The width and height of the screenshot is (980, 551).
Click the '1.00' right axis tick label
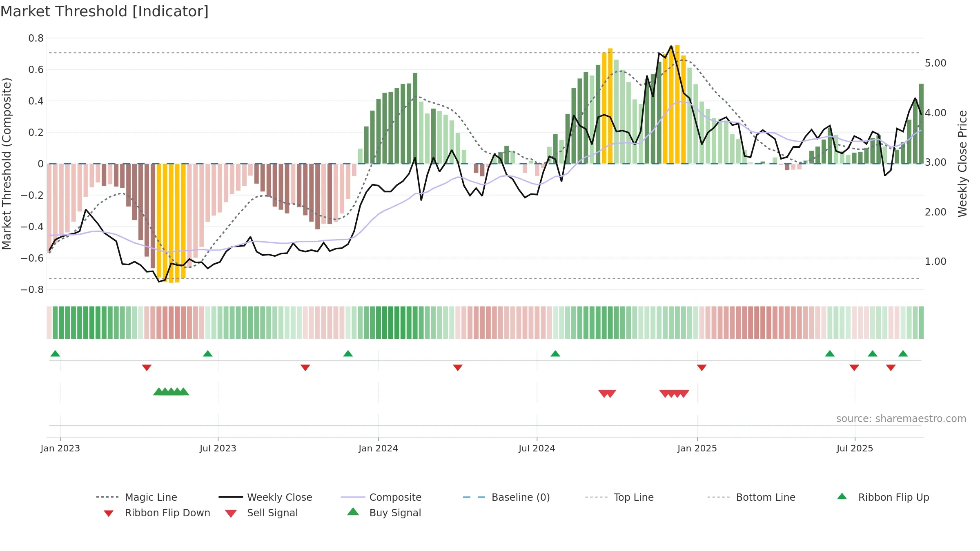point(935,262)
